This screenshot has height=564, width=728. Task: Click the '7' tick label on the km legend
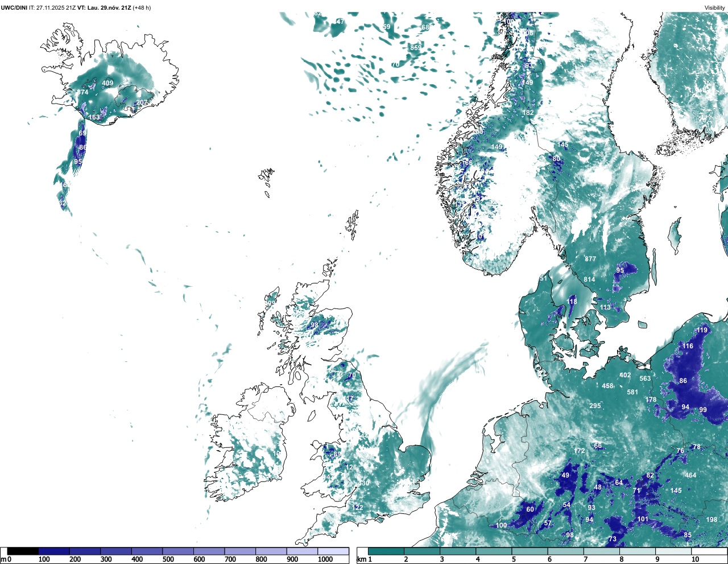click(x=585, y=559)
